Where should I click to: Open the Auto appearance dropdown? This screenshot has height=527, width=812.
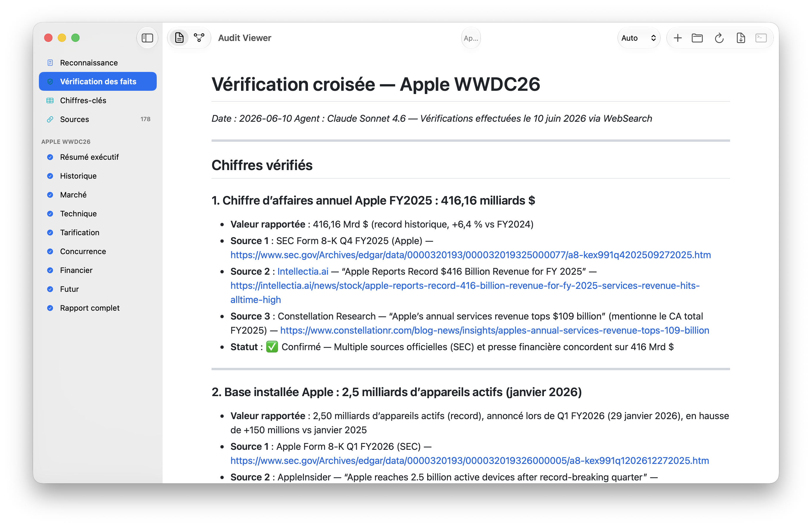tap(639, 38)
